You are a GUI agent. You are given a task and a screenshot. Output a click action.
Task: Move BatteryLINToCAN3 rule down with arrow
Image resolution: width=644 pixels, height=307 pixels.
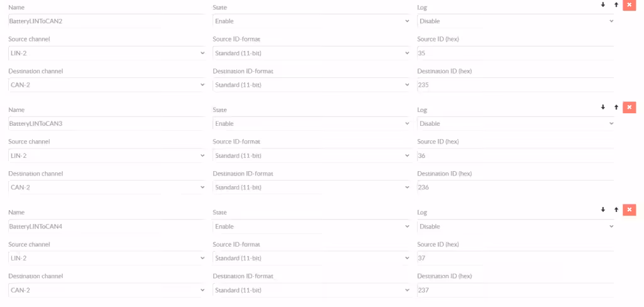click(x=603, y=108)
